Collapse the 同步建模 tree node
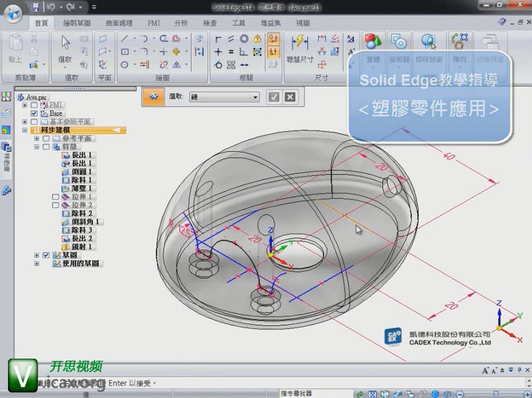The height and width of the screenshot is (398, 532). 25,130
